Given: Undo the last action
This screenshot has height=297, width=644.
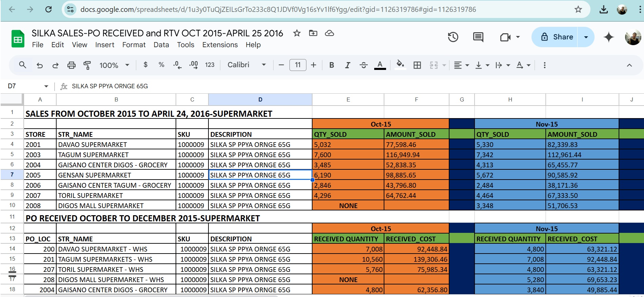Looking at the screenshot, I should point(40,65).
